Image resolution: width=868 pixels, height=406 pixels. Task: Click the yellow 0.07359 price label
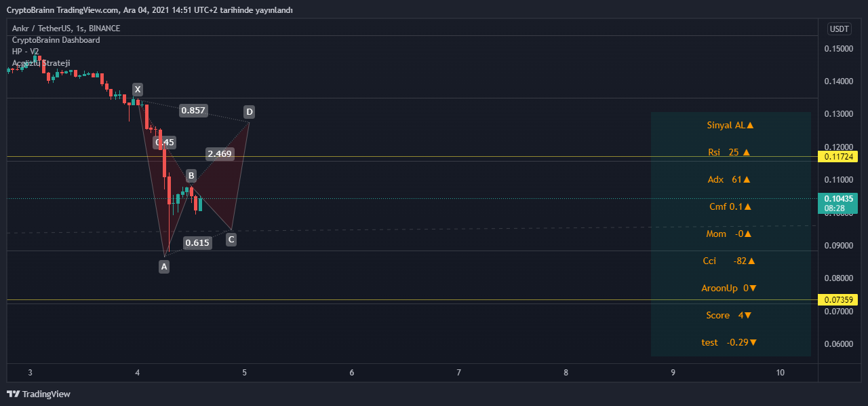click(839, 299)
